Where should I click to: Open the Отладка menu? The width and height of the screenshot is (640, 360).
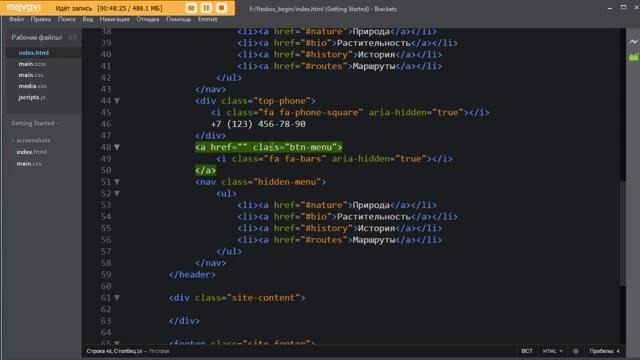coord(148,19)
